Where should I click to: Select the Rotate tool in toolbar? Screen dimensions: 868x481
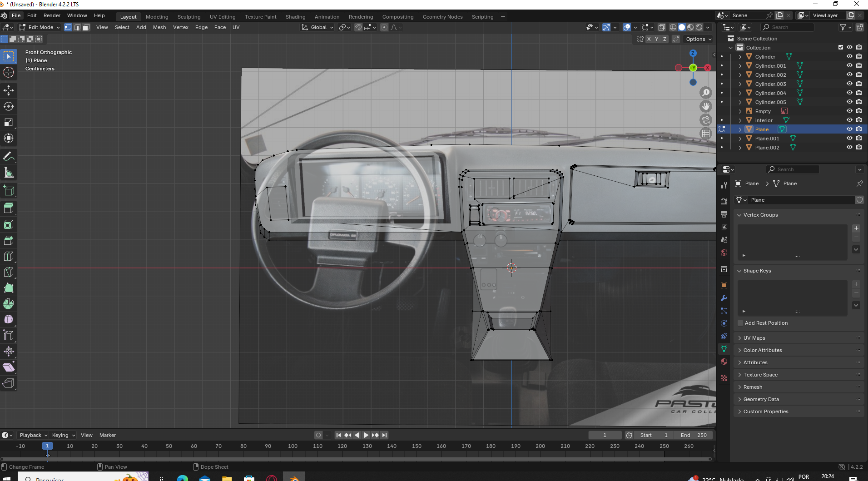click(9, 106)
